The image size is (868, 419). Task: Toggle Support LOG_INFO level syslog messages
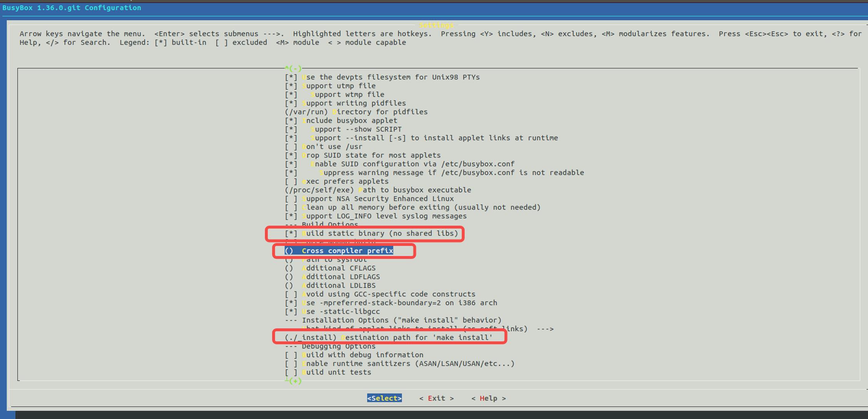[x=376, y=216]
